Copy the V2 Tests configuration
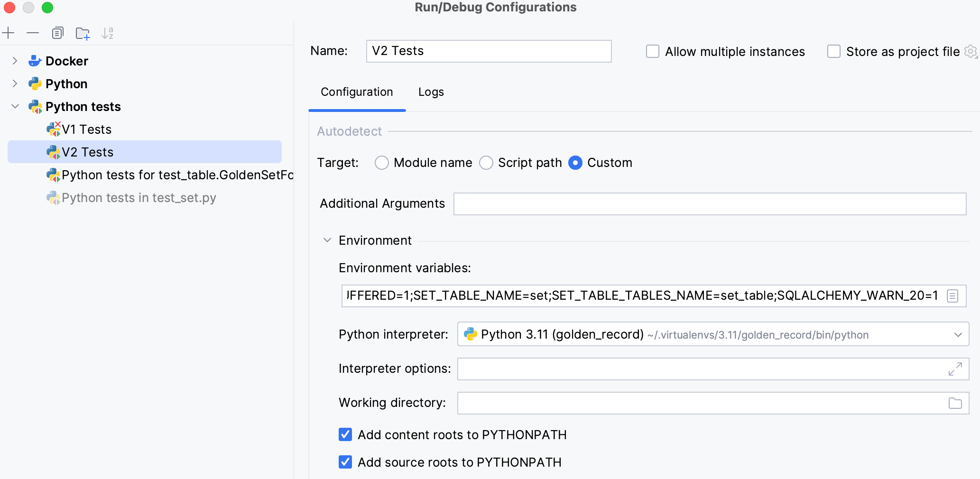The width and height of the screenshot is (980, 479). coord(58,33)
